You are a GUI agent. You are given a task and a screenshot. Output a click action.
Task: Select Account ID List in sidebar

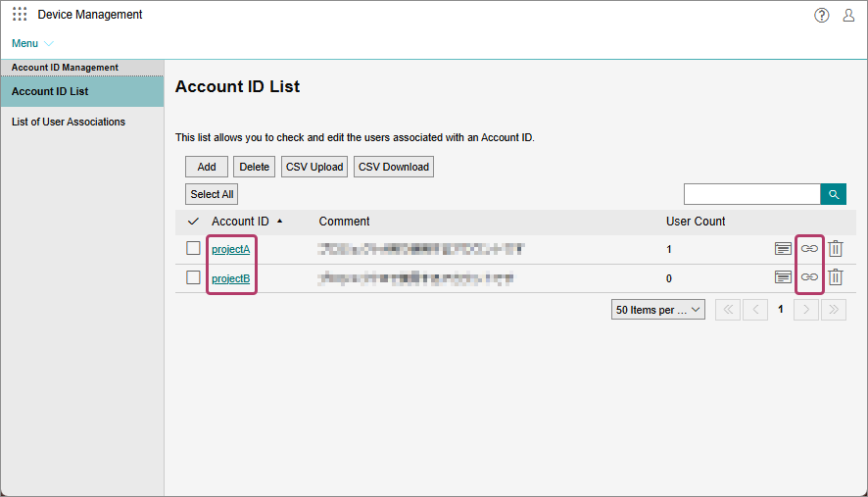coord(50,91)
